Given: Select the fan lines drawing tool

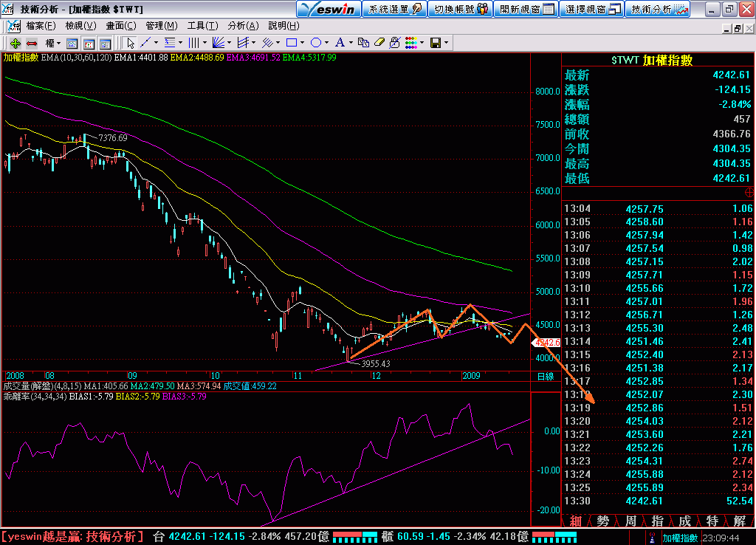Looking at the screenshot, I should click(x=219, y=43).
